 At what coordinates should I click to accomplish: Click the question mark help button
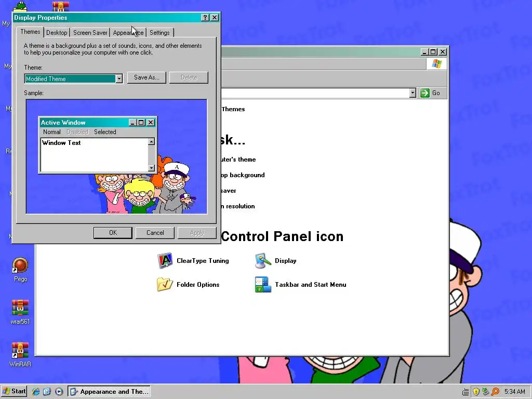(205, 18)
